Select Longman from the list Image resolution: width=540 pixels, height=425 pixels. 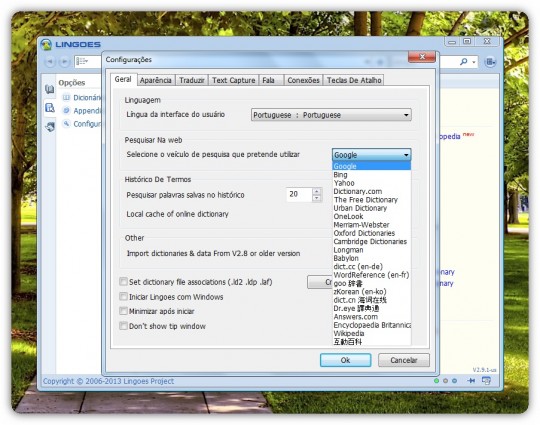[x=372, y=250]
